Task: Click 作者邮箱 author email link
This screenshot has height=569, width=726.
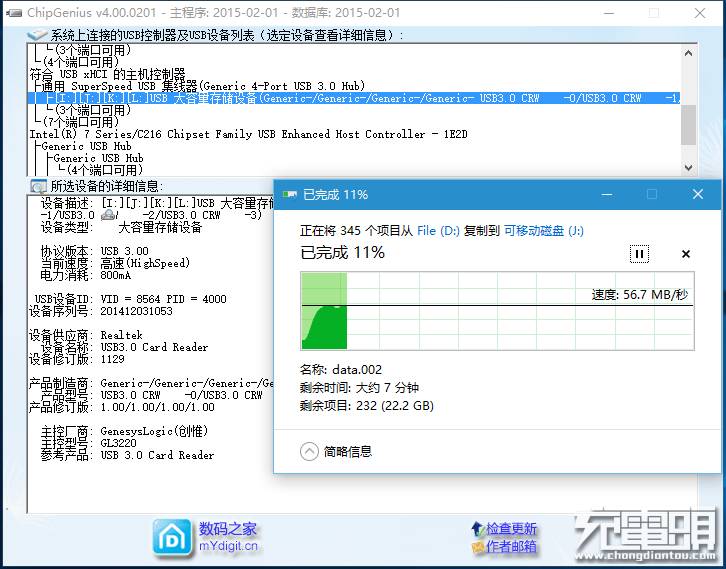Action: 511,546
